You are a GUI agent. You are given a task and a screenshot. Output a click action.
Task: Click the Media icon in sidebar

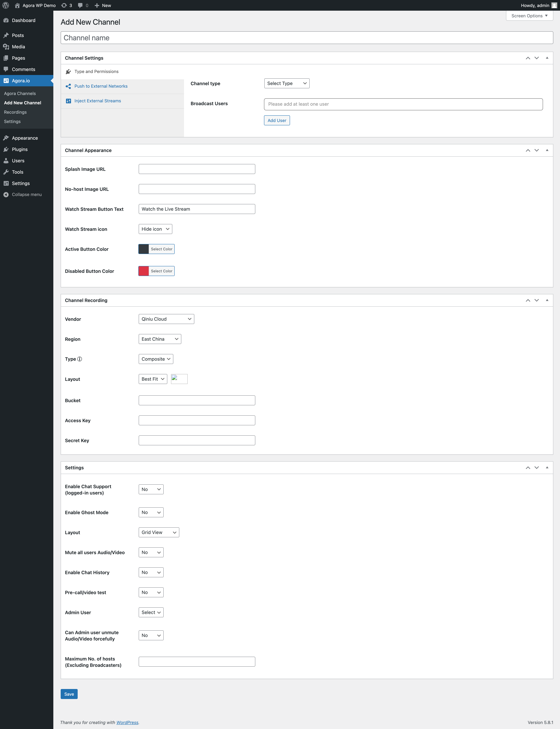click(x=6, y=47)
